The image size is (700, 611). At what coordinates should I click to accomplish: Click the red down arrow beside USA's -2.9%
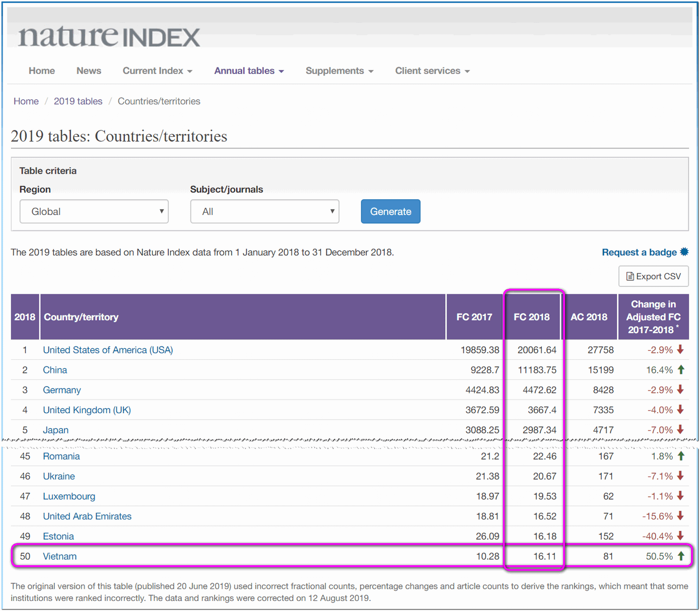[x=681, y=349]
